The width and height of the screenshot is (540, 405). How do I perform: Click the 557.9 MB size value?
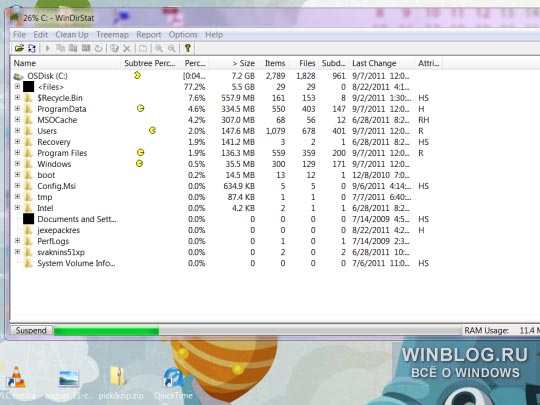[x=238, y=98]
